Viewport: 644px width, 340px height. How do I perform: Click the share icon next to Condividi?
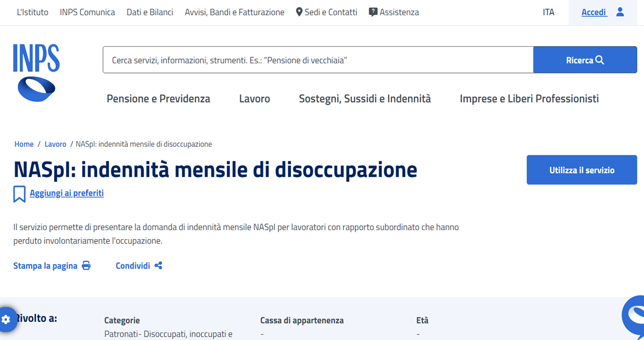158,265
